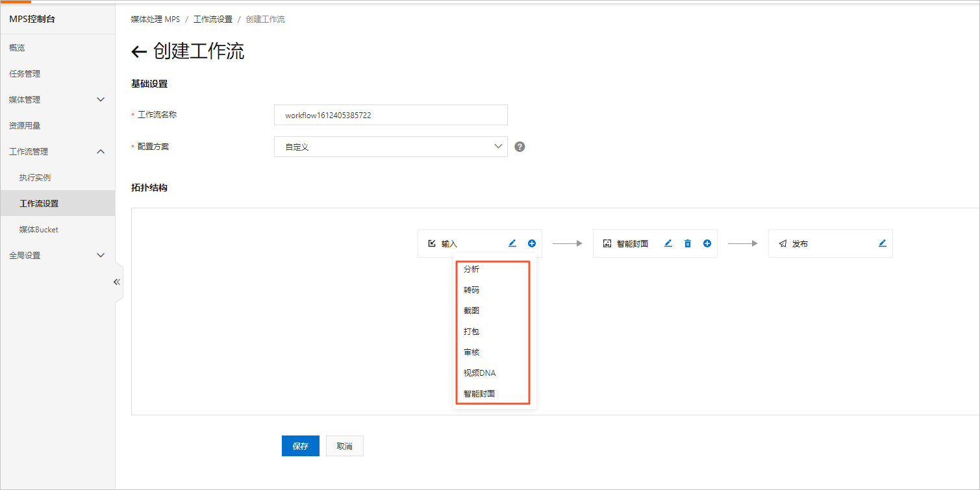Click the back arrow beside 创建工作流
This screenshot has height=490, width=980.
pos(139,52)
